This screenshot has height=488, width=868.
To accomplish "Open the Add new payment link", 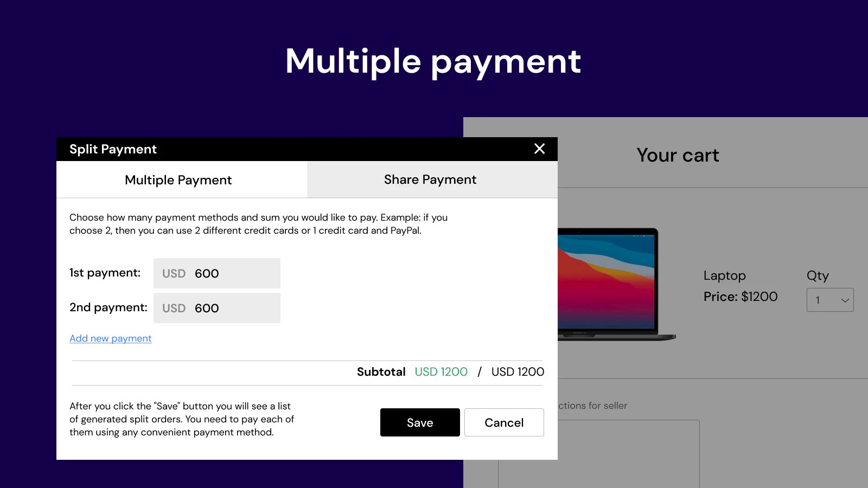I will coord(110,338).
